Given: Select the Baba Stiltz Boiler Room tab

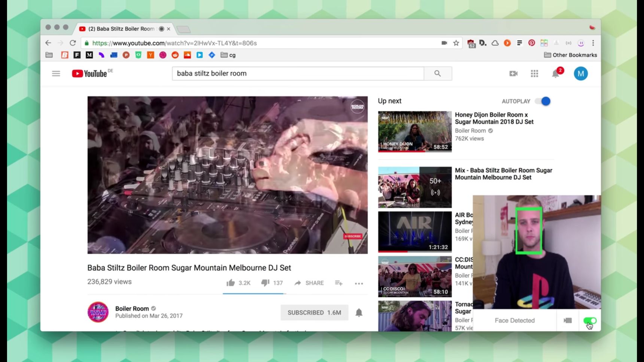Looking at the screenshot, I should [x=125, y=29].
